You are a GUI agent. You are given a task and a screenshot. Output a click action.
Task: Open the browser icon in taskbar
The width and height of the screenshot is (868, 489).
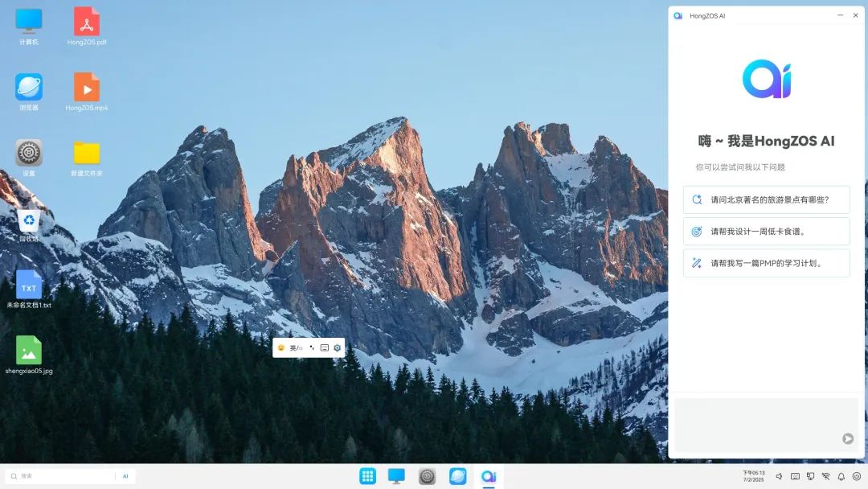(x=458, y=475)
